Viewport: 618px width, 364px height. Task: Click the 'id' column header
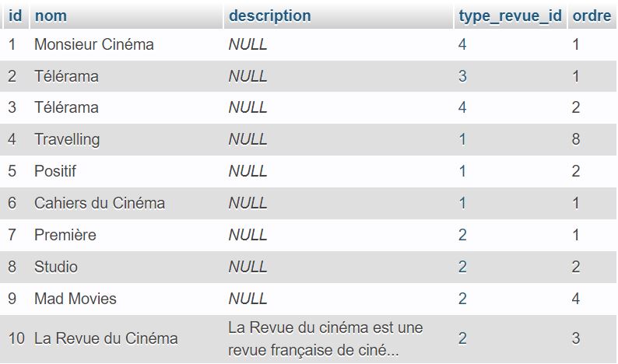coord(14,16)
